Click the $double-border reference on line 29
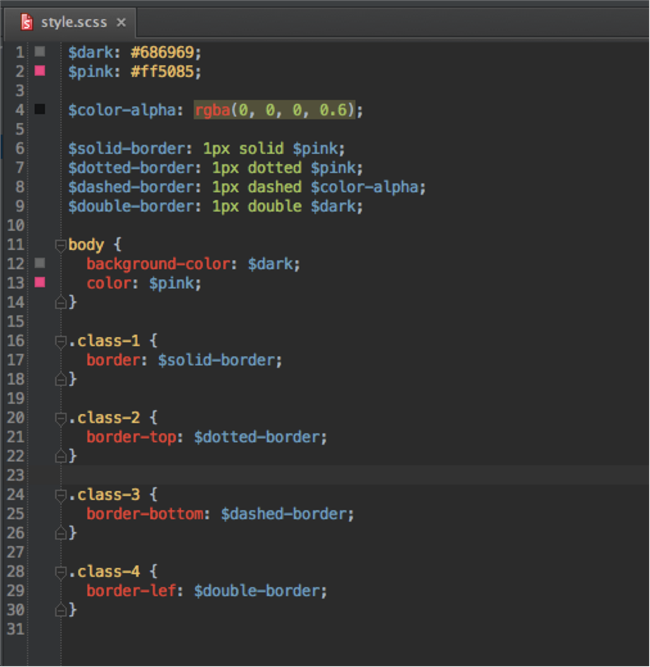Screen dimensions: 650x667 (257, 591)
